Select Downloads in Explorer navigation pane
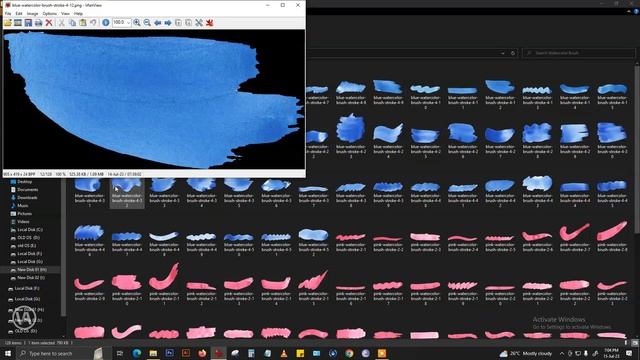 click(27, 198)
